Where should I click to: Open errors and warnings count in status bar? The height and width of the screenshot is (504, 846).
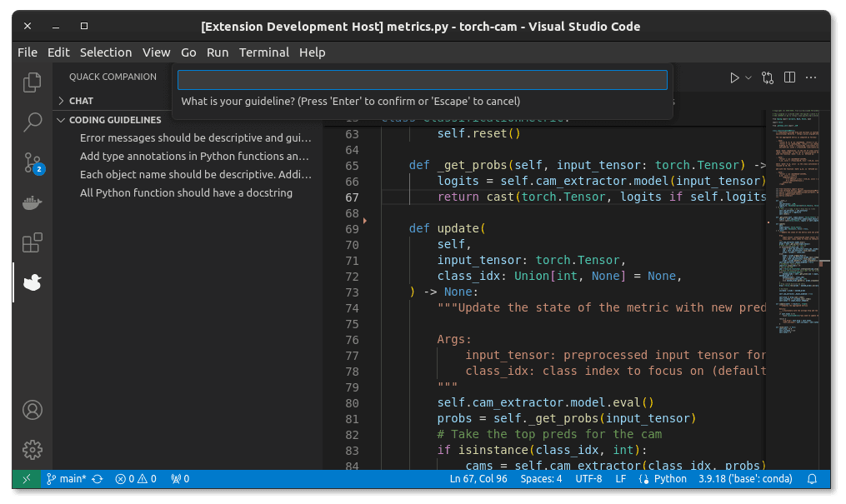click(136, 479)
